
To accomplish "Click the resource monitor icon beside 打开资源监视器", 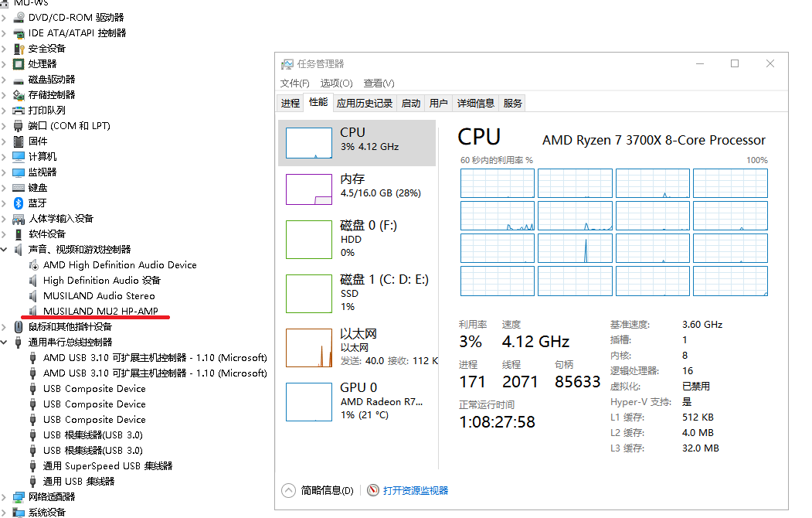I will (x=373, y=490).
